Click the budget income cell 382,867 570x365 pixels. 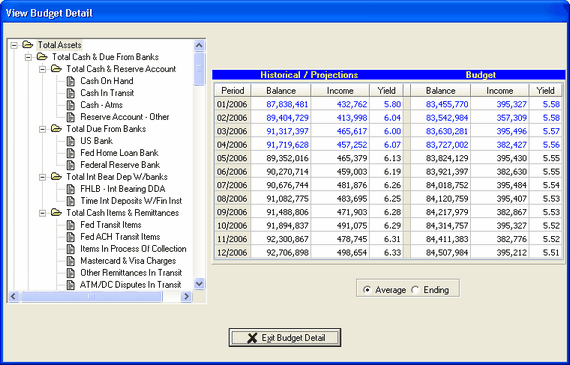500,212
